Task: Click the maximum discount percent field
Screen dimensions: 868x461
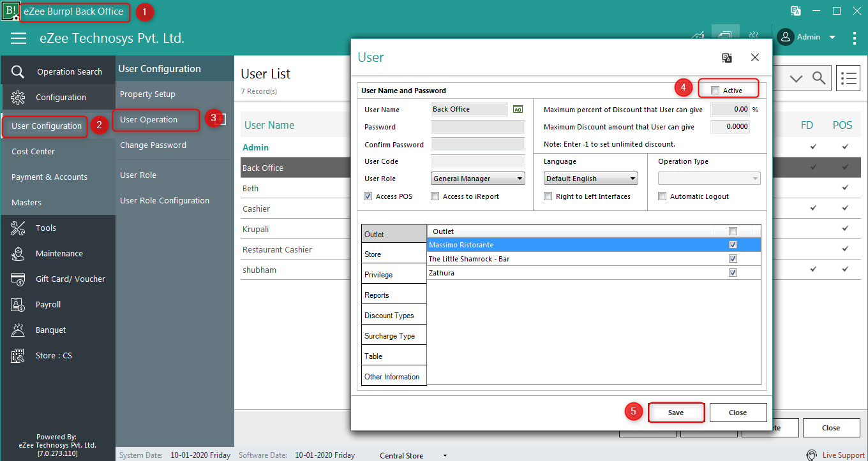Action: pyautogui.click(x=730, y=110)
